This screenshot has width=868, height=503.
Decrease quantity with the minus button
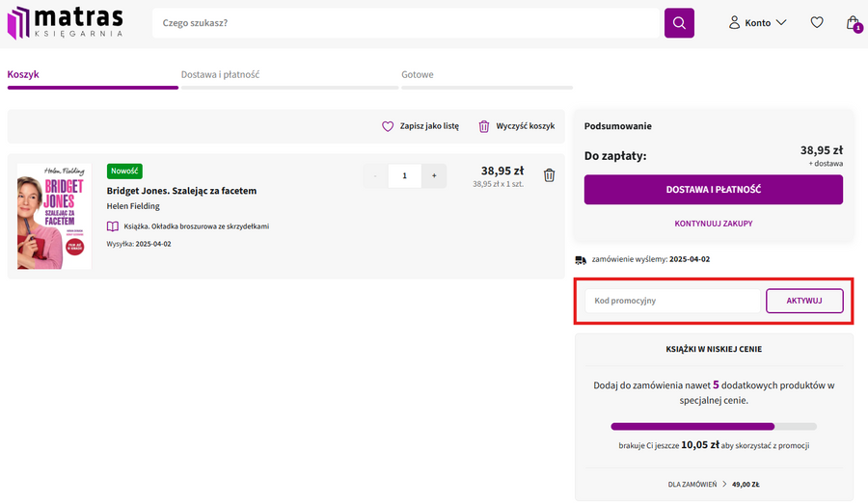point(375,175)
